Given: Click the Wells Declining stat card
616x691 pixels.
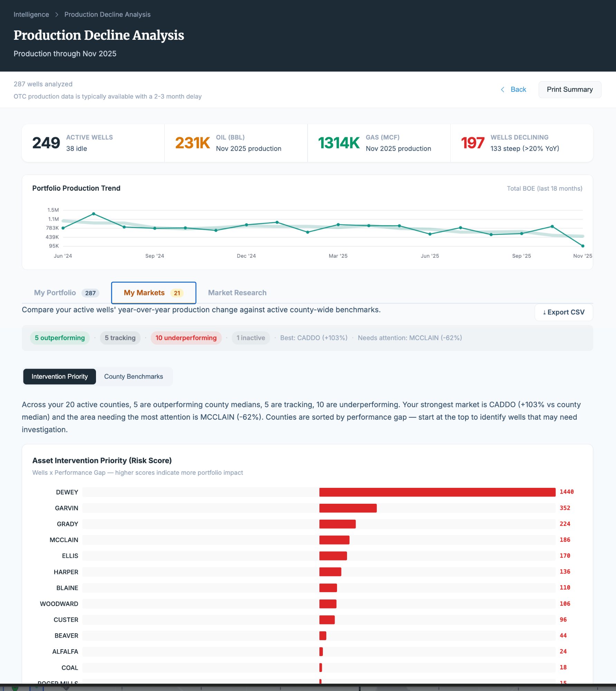Looking at the screenshot, I should (x=521, y=143).
